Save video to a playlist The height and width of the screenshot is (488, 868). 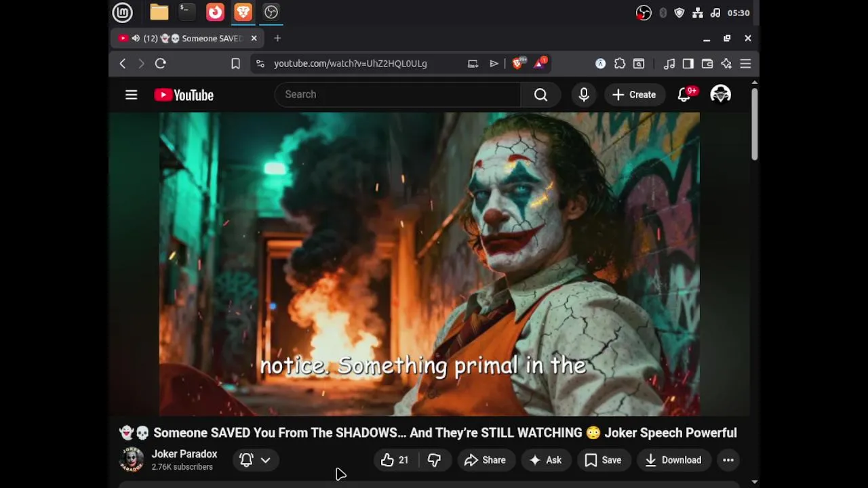click(x=604, y=460)
